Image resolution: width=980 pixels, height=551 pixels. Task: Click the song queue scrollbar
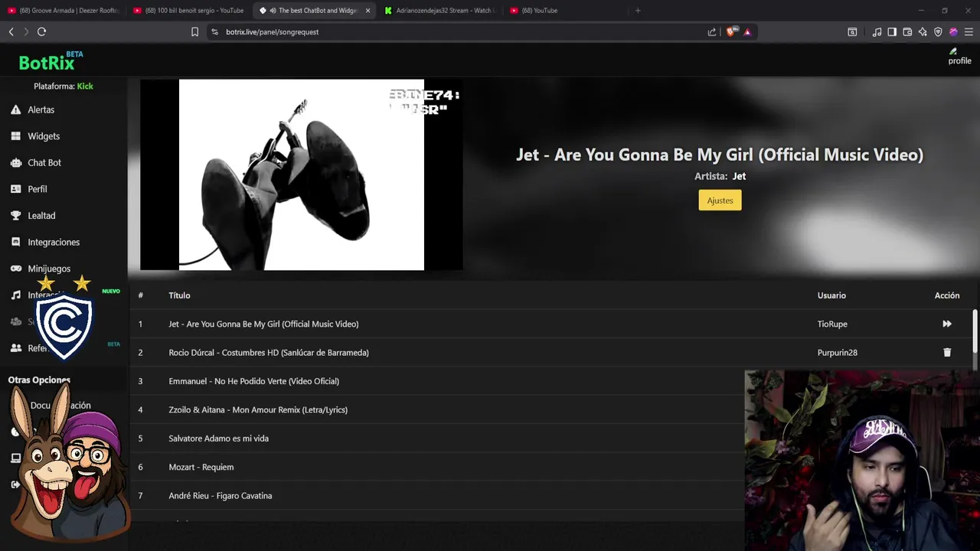[x=975, y=331]
